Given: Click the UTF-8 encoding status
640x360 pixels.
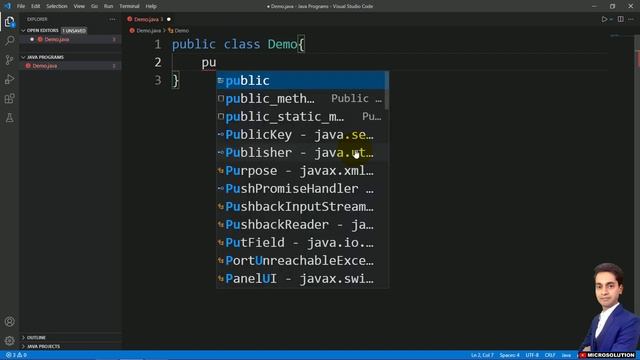Looking at the screenshot, I should (x=532, y=355).
